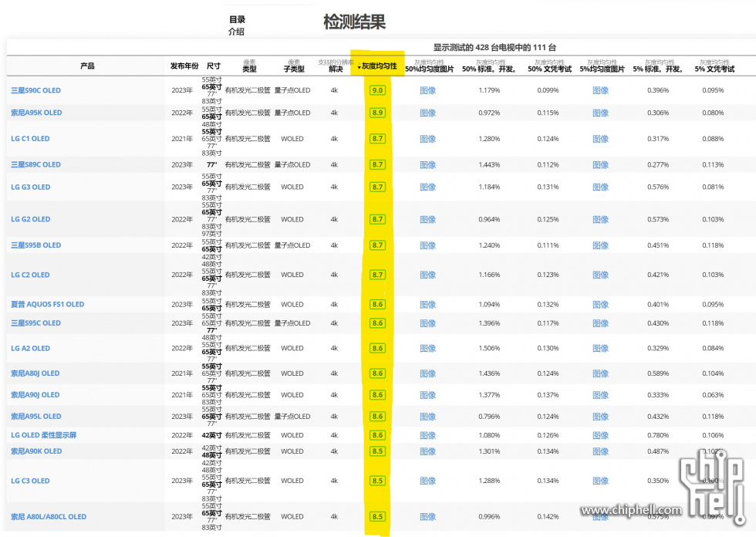This screenshot has width=756, height=537.
Task: Click the 8.5 score badge for LG C3 OLED
Action: 377,481
